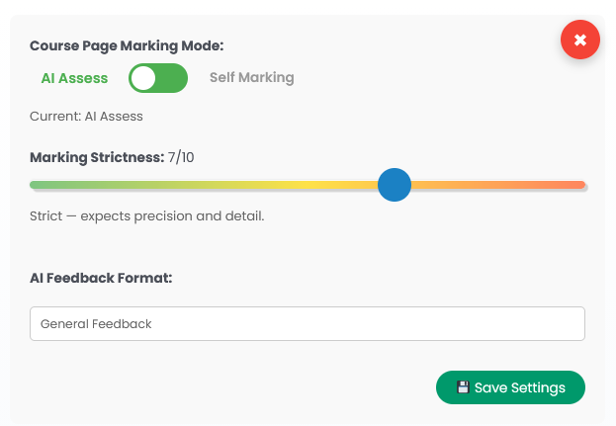Click the "Course Page Marking Mode" heading

[126, 46]
